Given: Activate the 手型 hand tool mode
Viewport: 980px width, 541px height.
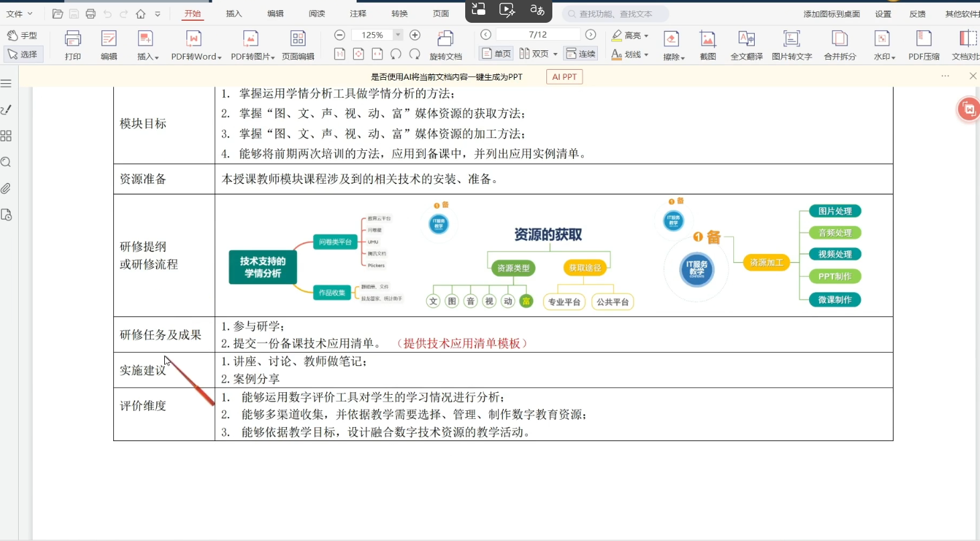Looking at the screenshot, I should [x=22, y=36].
